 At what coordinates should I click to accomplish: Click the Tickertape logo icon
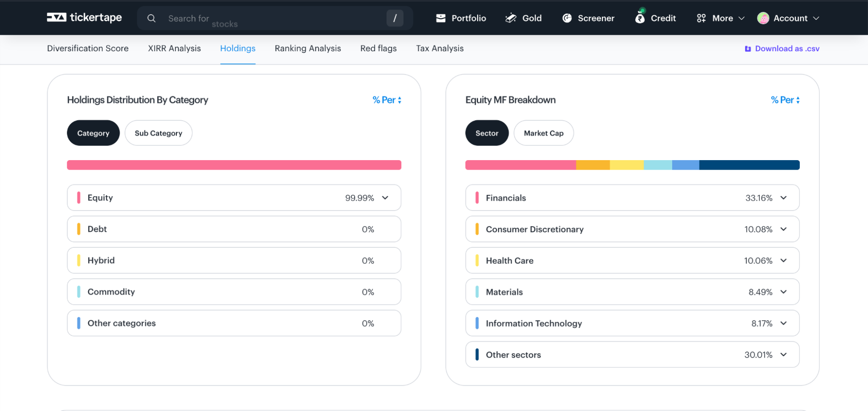pyautogui.click(x=56, y=17)
